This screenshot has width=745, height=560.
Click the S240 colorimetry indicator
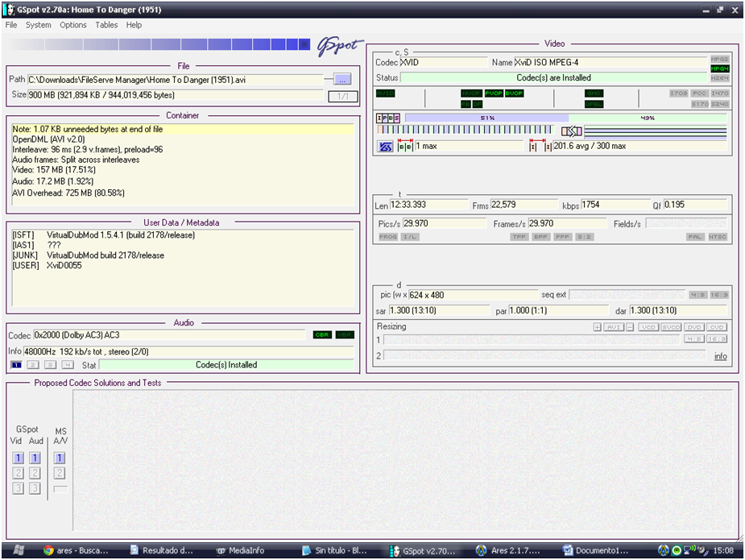tap(719, 104)
